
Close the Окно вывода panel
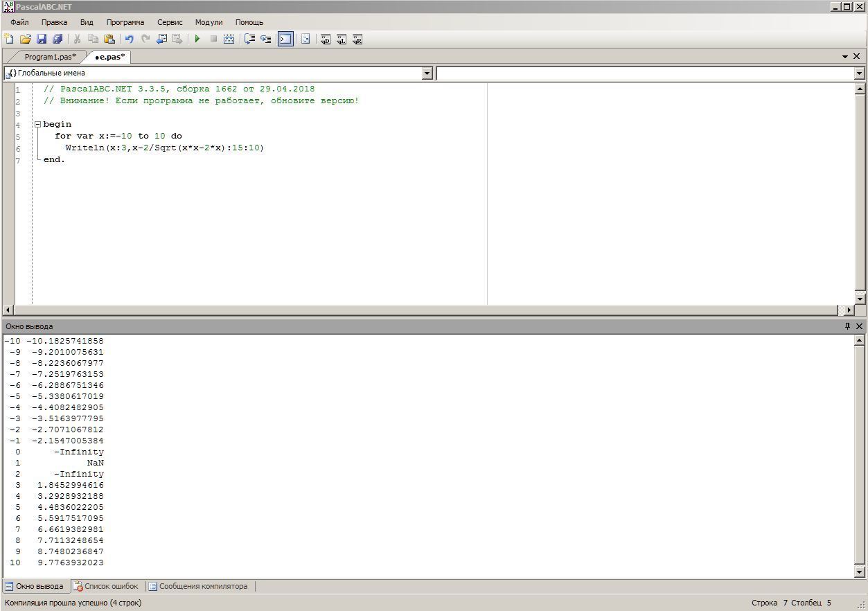859,326
